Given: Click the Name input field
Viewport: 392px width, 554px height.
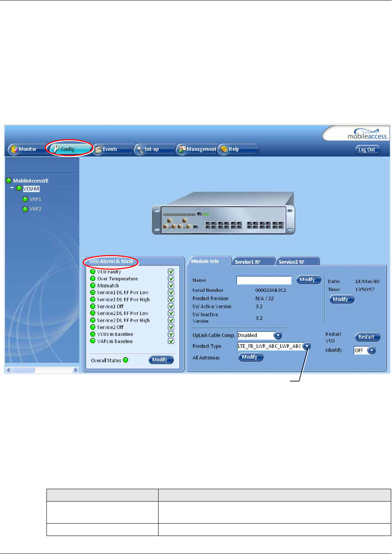Looking at the screenshot, I should [x=264, y=280].
